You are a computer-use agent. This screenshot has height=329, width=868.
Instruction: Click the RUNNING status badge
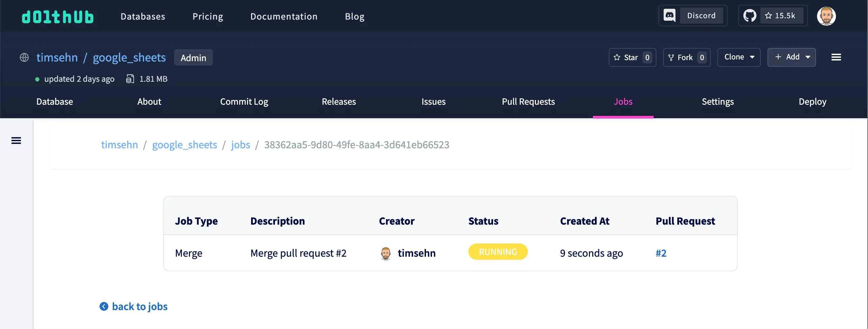point(498,252)
